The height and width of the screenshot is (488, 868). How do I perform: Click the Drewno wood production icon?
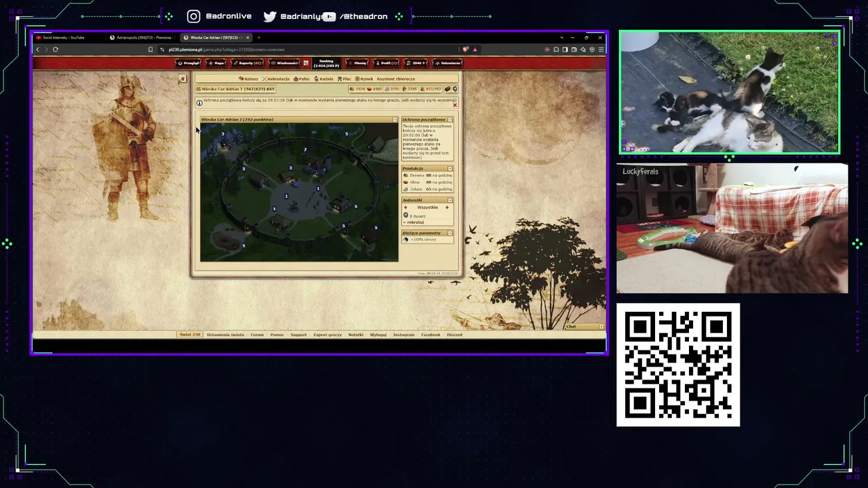[x=406, y=176]
